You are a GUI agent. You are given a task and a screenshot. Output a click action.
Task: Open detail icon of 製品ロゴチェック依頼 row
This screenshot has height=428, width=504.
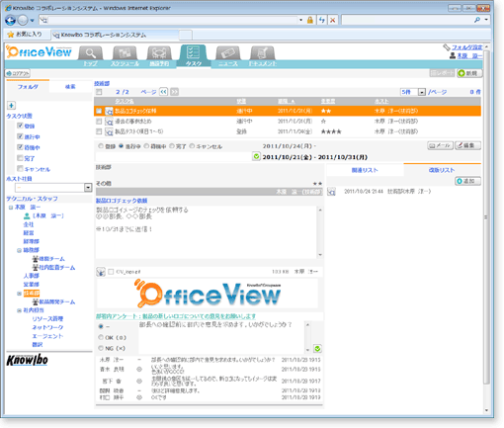109,111
